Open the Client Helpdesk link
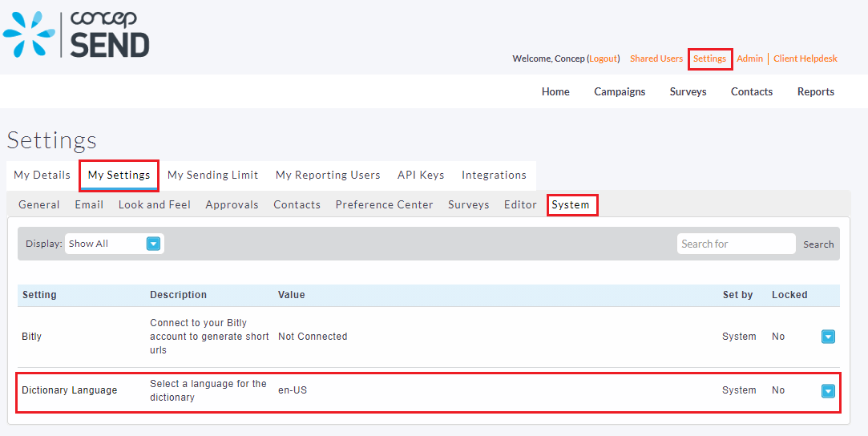 point(805,59)
